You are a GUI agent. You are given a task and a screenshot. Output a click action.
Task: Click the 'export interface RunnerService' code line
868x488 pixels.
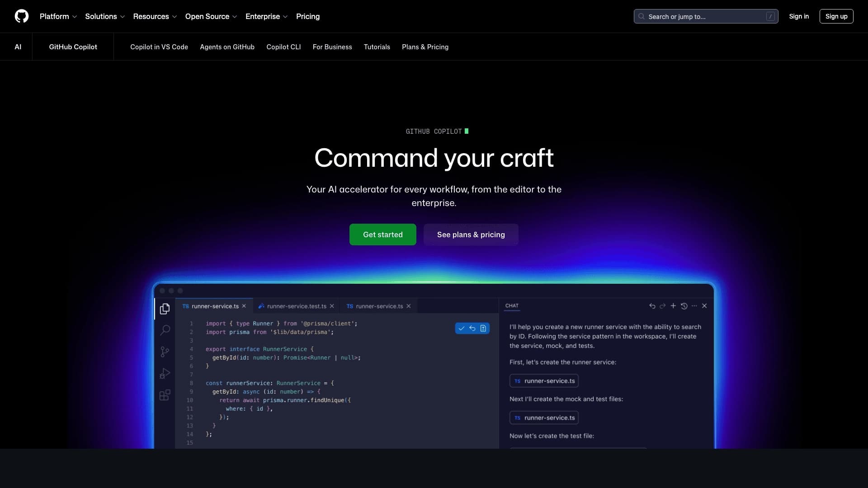259,349
